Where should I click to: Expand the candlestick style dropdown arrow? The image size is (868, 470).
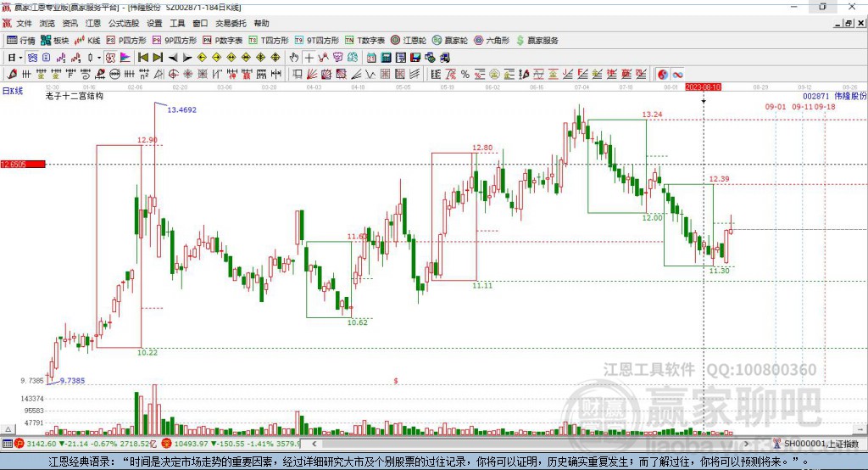[99, 58]
